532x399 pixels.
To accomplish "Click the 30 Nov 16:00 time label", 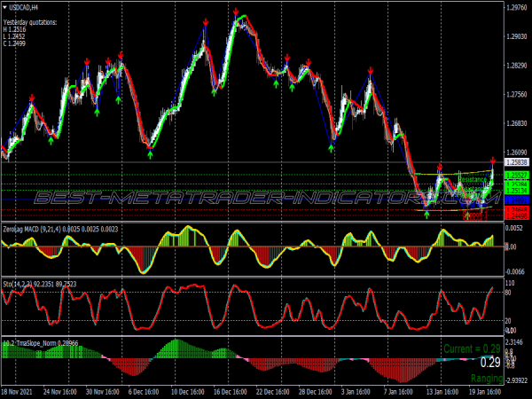I will (x=103, y=392).
